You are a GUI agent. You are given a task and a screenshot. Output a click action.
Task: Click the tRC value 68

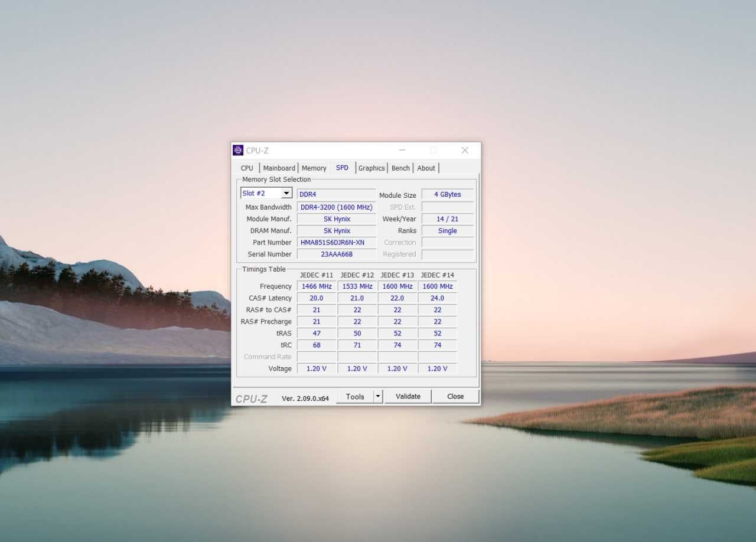(317, 345)
